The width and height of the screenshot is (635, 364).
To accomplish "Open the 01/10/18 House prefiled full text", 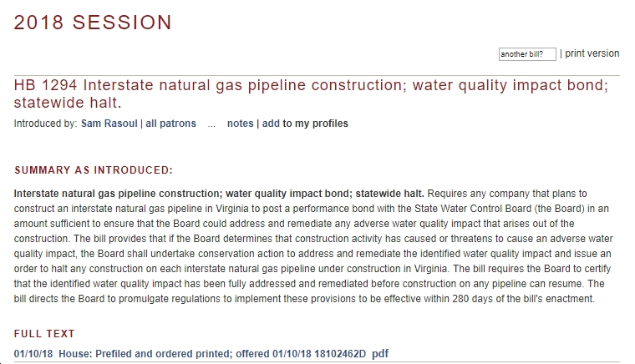I will tap(190, 354).
